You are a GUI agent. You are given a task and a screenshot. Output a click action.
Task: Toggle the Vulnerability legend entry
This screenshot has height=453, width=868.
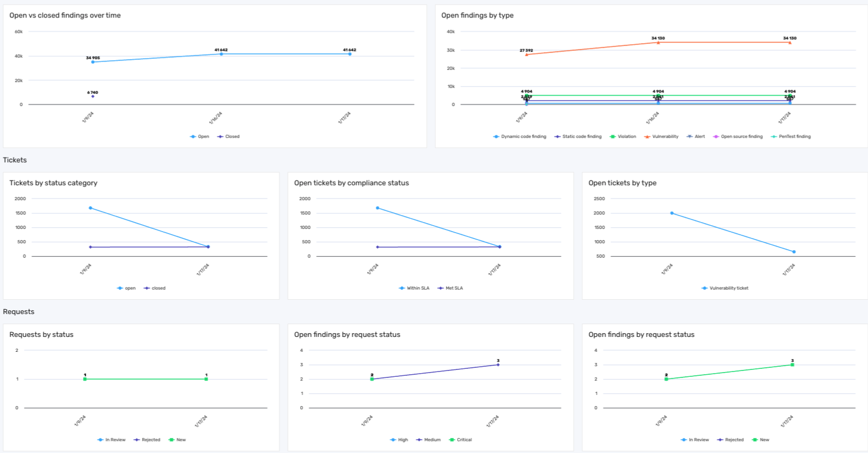click(x=661, y=137)
